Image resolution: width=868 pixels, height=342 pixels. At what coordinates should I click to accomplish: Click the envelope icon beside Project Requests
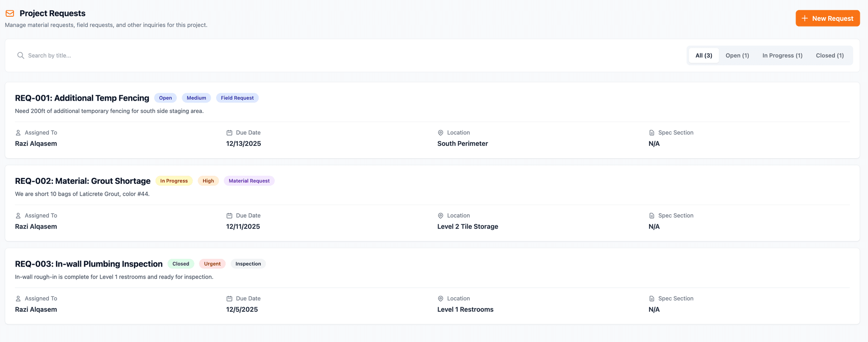pos(9,14)
